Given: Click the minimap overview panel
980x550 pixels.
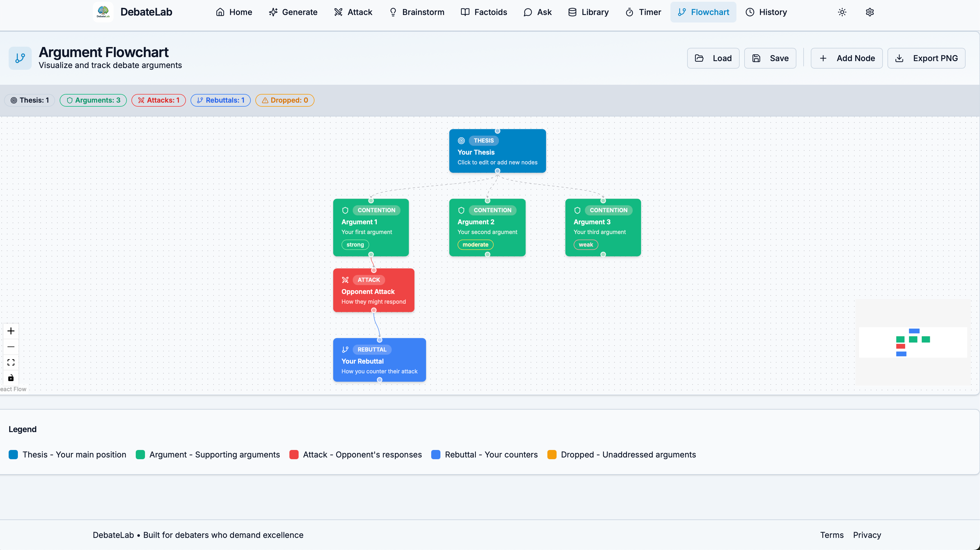Looking at the screenshot, I should point(913,342).
